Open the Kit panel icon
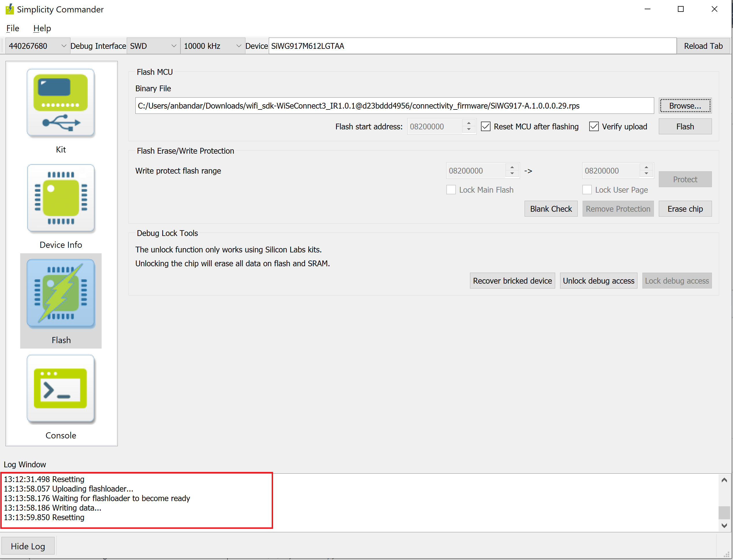Viewport: 733px width, 560px height. pos(61,103)
